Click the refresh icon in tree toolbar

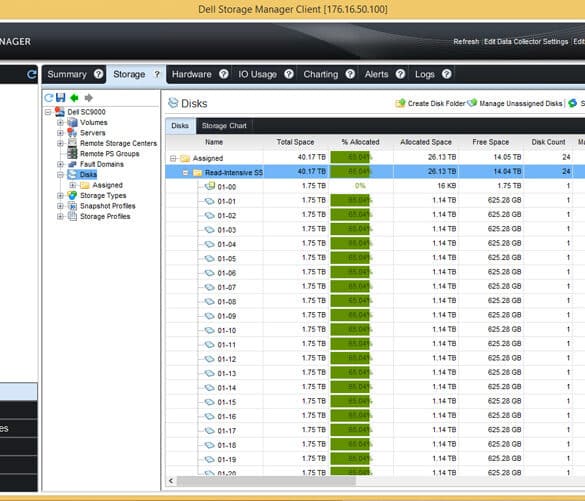(x=49, y=98)
